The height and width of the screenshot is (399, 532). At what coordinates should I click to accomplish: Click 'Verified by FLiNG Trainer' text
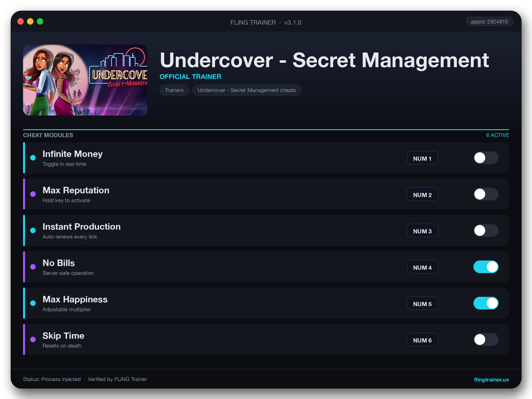117,379
